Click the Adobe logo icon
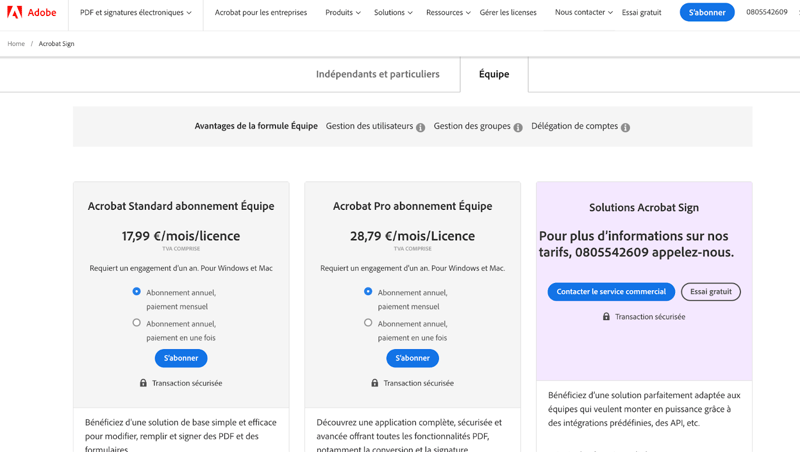Image resolution: width=800 pixels, height=452 pixels. [14, 12]
